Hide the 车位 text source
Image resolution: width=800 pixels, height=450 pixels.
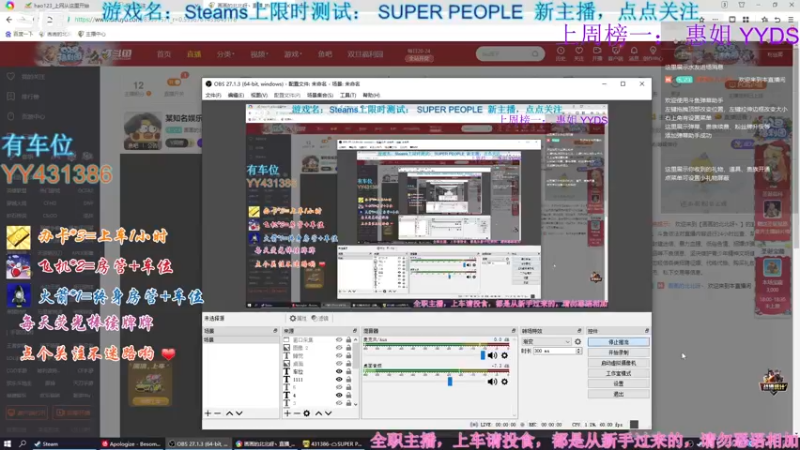point(339,371)
